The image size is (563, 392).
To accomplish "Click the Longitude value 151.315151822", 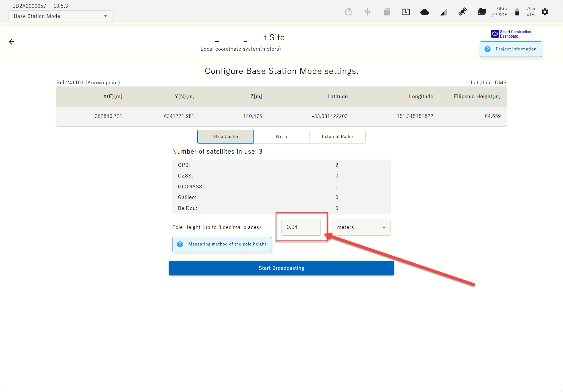I will tap(415, 116).
